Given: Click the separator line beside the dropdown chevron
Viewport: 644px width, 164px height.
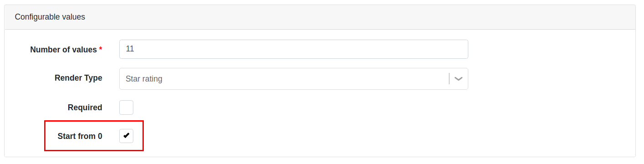Looking at the screenshot, I should pyautogui.click(x=449, y=79).
